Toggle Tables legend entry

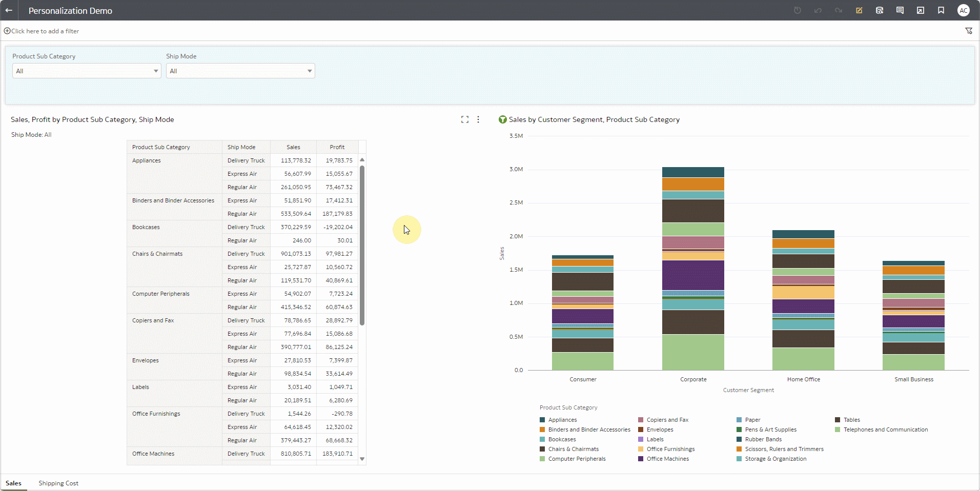click(x=851, y=420)
